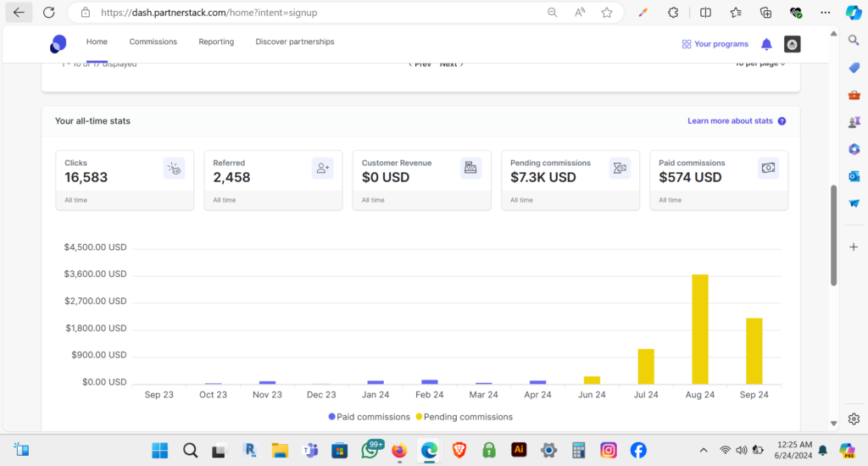Click the stats help question mark icon
The image size is (868, 466).
tap(782, 121)
